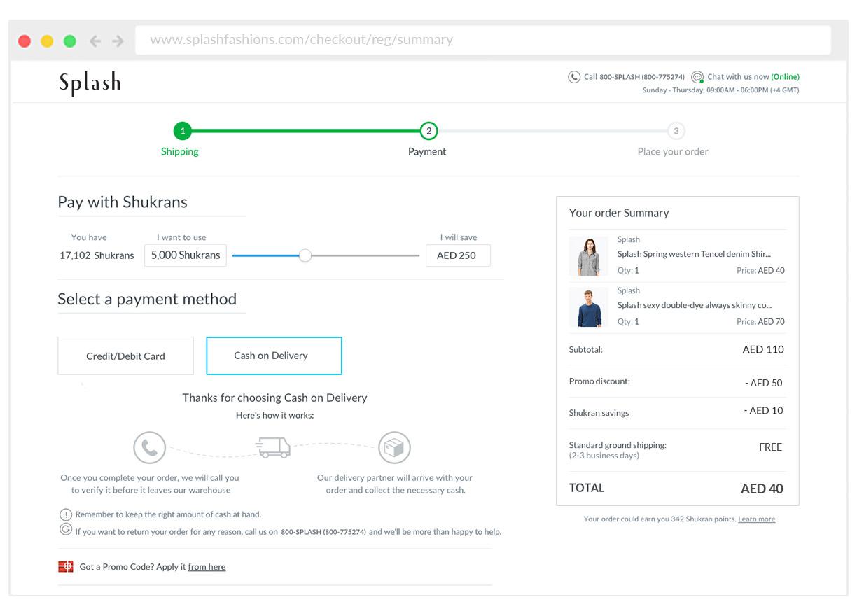Click the delivery truck icon
857x616 pixels.
coord(274,448)
